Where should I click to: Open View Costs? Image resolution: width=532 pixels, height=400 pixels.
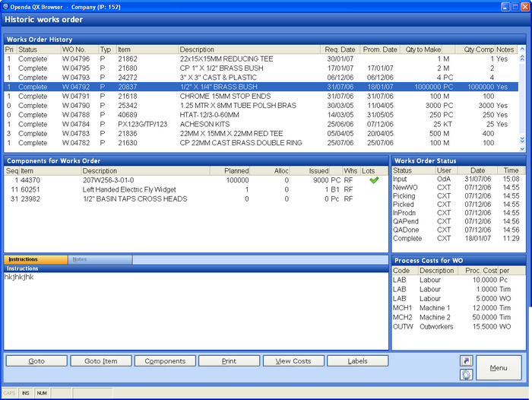point(293,361)
